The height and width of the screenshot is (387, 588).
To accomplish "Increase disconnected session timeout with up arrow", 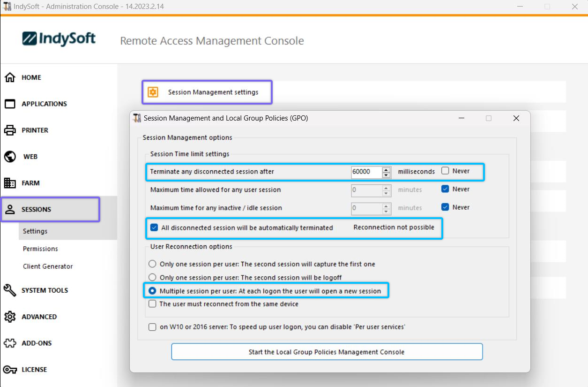I will [x=386, y=169].
